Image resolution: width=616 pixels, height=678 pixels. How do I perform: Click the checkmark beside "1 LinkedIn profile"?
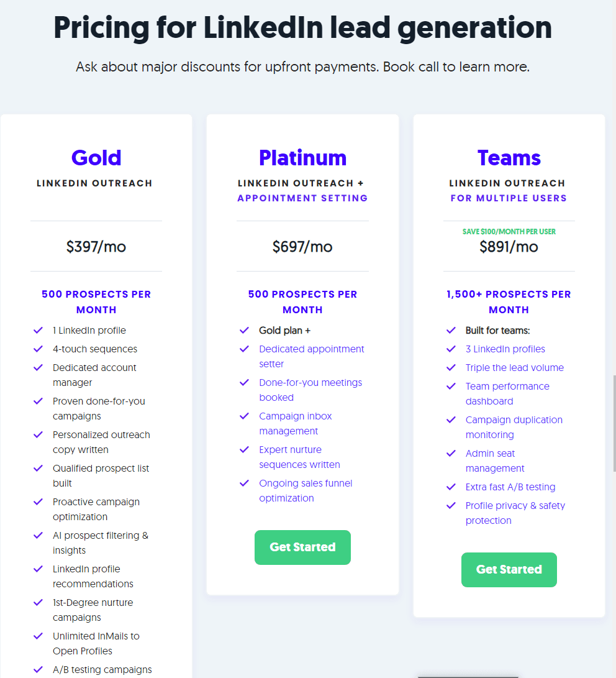38,330
